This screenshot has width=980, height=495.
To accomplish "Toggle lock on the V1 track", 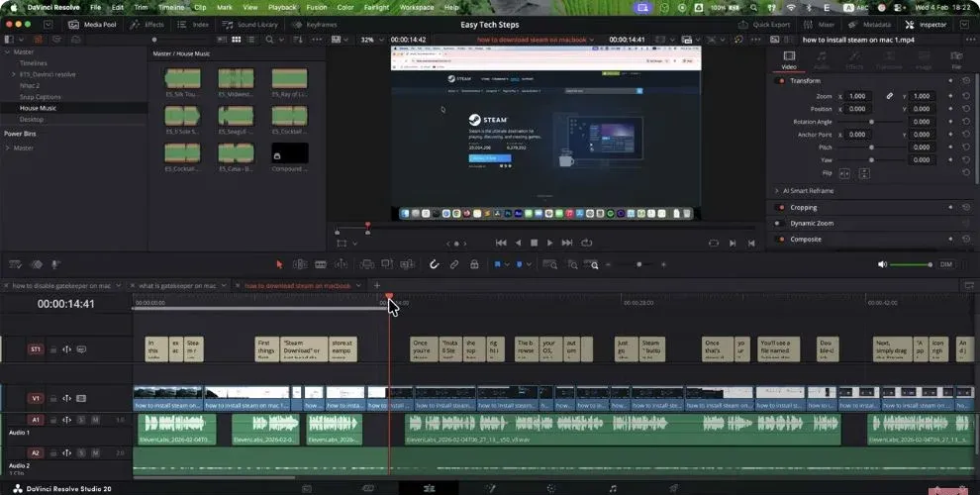I will click(x=53, y=398).
